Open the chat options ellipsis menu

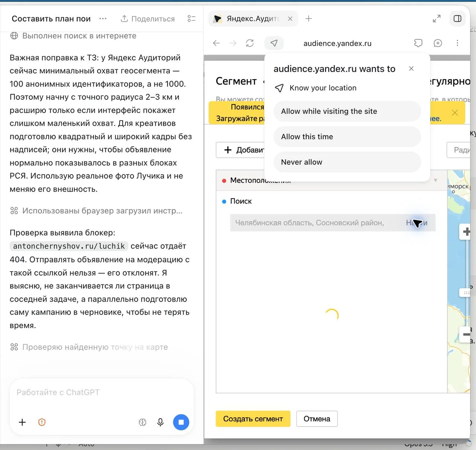[103, 19]
